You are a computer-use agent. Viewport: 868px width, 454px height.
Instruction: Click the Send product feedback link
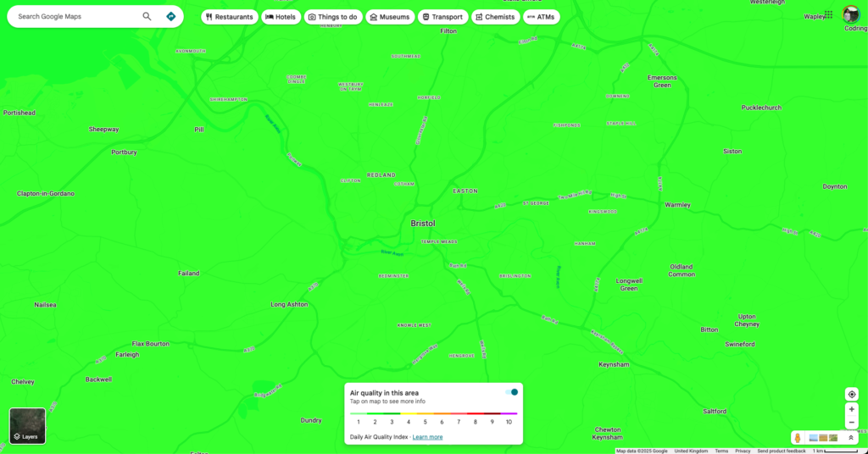coord(782,451)
